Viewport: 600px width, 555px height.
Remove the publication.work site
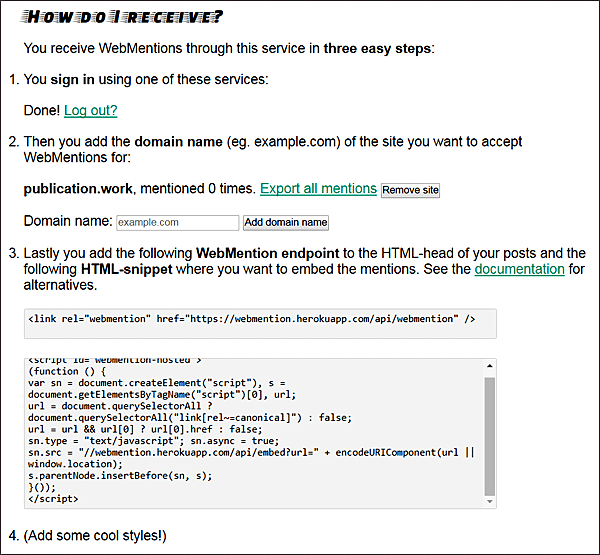pyautogui.click(x=410, y=190)
